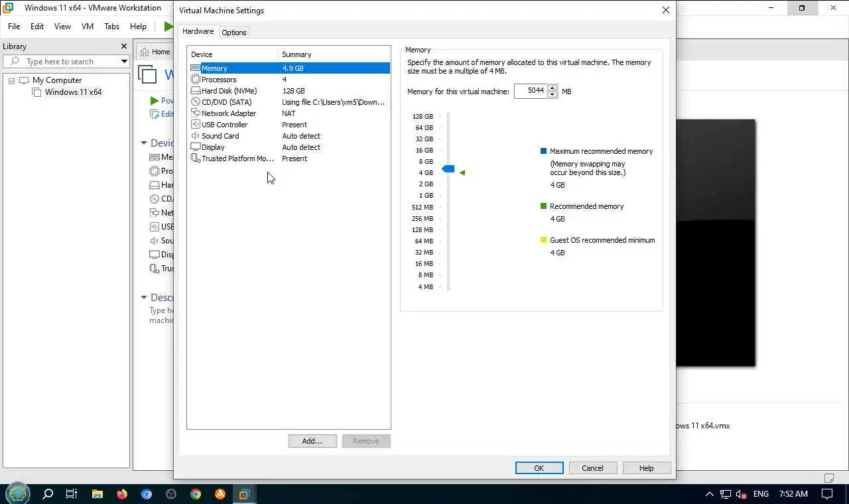This screenshot has width=849, height=504.
Task: Switch to the Hardware tab
Action: (x=198, y=31)
